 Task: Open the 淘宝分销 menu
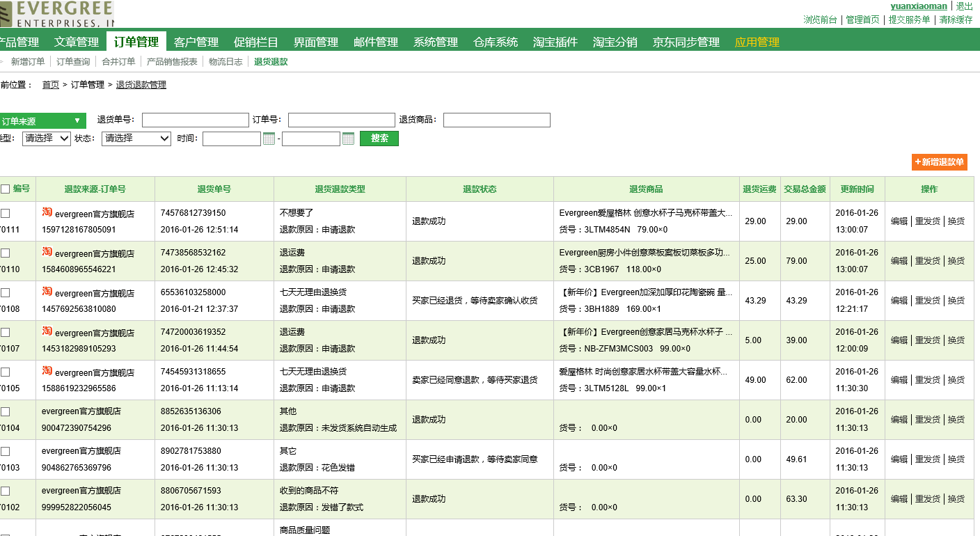(615, 42)
